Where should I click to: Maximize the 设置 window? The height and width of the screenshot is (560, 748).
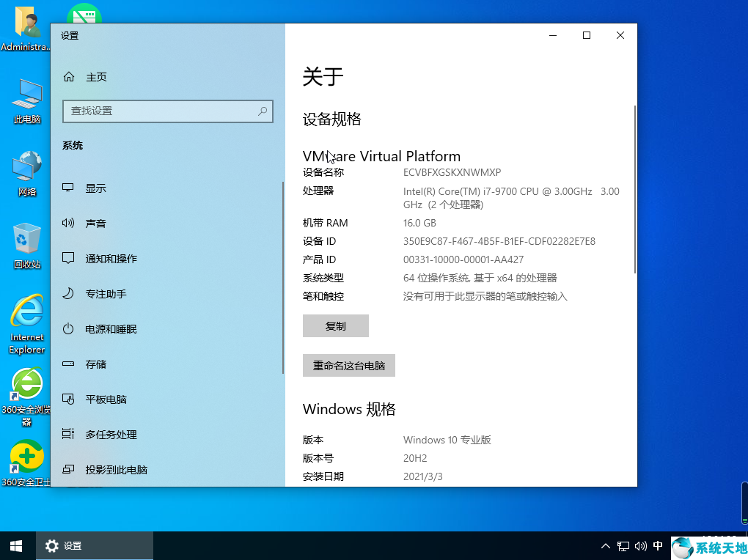587,35
